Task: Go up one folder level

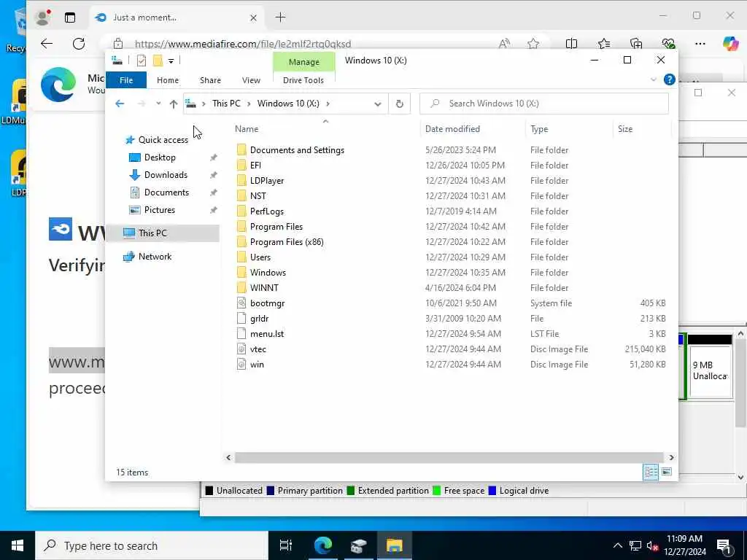Action: point(174,104)
